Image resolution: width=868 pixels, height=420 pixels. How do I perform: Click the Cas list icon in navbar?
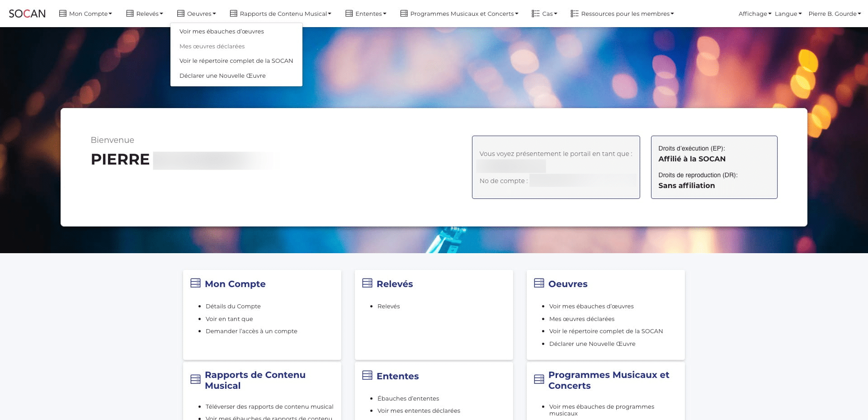click(536, 14)
